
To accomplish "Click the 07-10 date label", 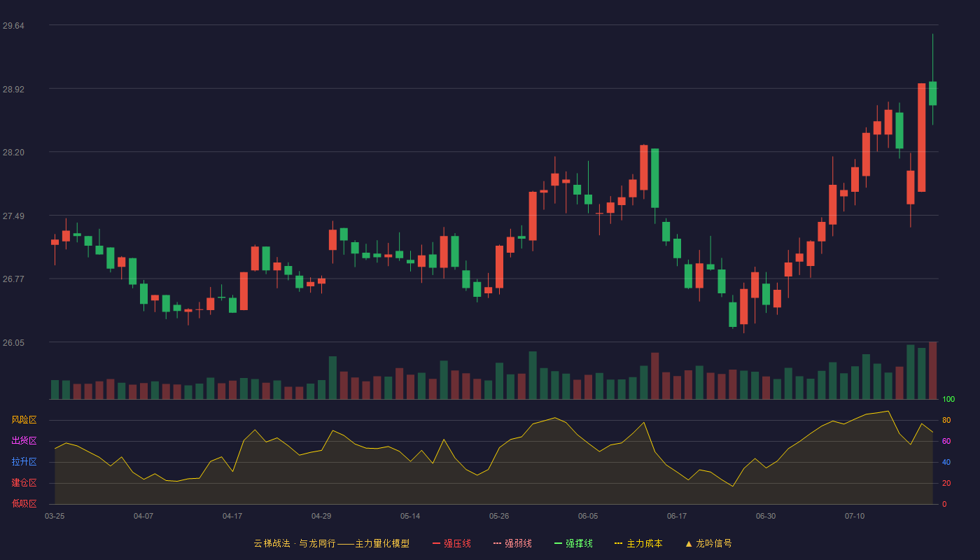I will tap(855, 516).
